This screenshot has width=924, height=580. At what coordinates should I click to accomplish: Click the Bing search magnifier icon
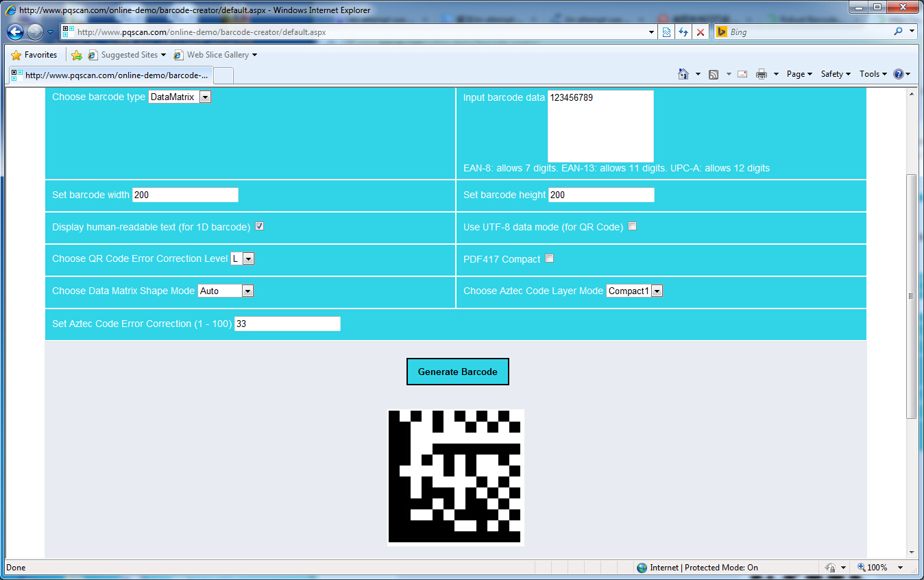click(898, 32)
